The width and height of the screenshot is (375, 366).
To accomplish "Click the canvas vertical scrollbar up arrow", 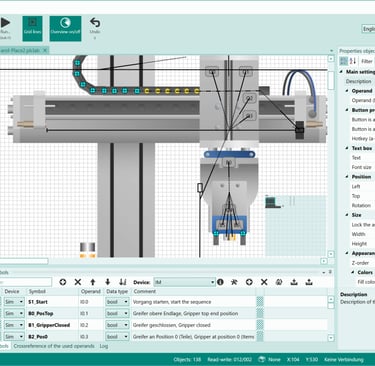I will point(331,59).
